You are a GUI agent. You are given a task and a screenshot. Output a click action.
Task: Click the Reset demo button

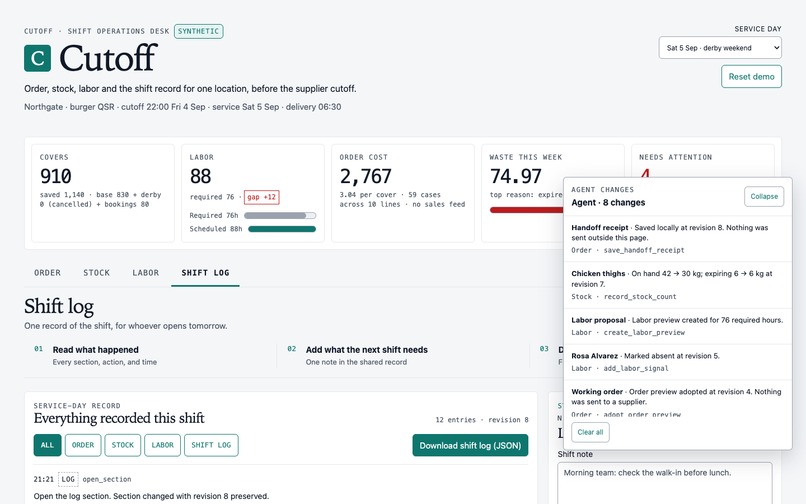[751, 77]
